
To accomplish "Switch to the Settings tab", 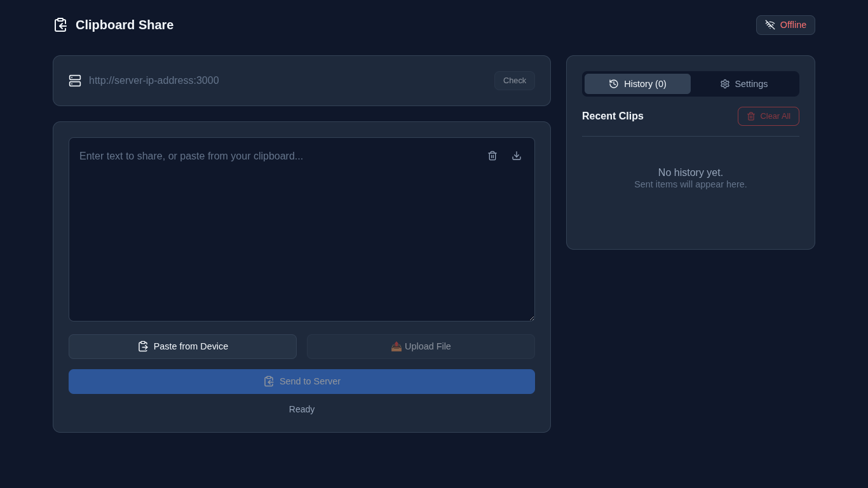I will point(743,84).
